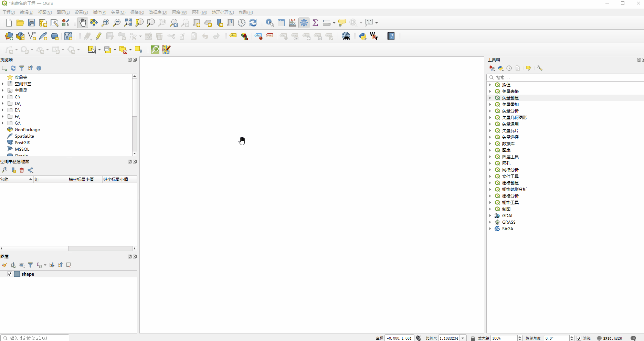The image size is (644, 341).
Task: Click the locator bar input field
Action: click(35, 338)
